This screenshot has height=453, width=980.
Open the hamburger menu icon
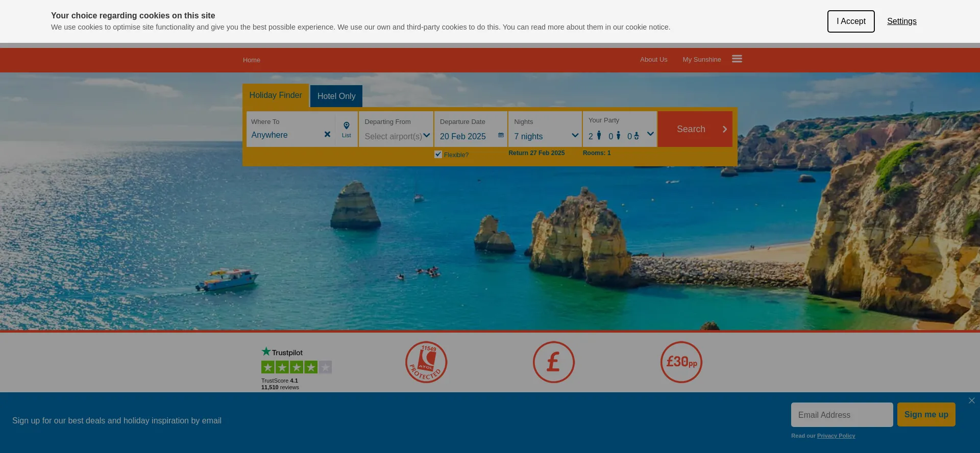pyautogui.click(x=737, y=59)
